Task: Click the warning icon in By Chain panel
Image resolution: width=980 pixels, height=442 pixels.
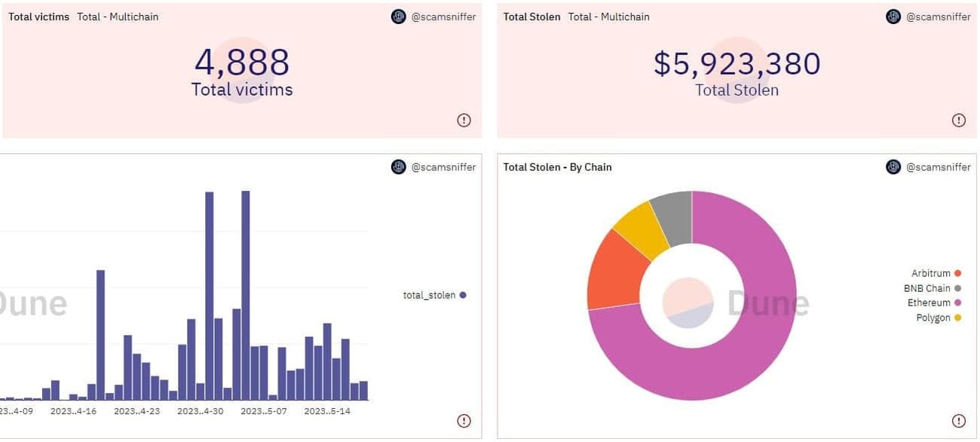Action: [958, 421]
